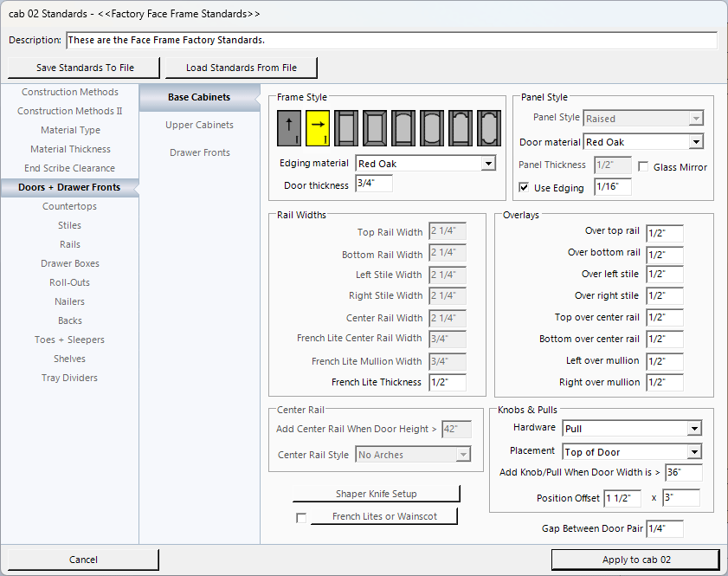Pick the single top arch frame style
The width and height of the screenshot is (728, 576).
click(403, 129)
